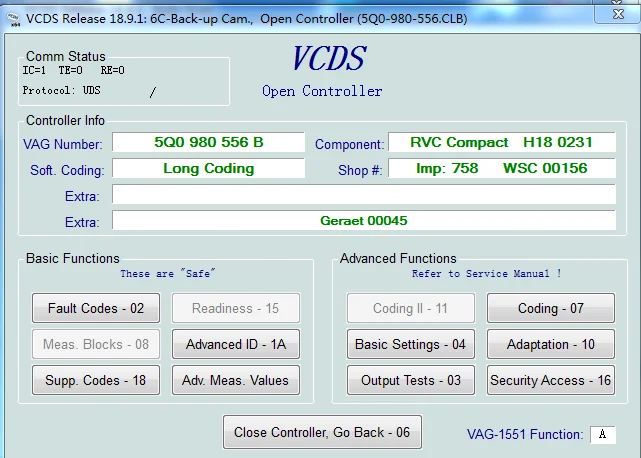The height and width of the screenshot is (458, 641).
Task: Select the VAG Number field 5Q0 980 556 B
Action: point(208,142)
